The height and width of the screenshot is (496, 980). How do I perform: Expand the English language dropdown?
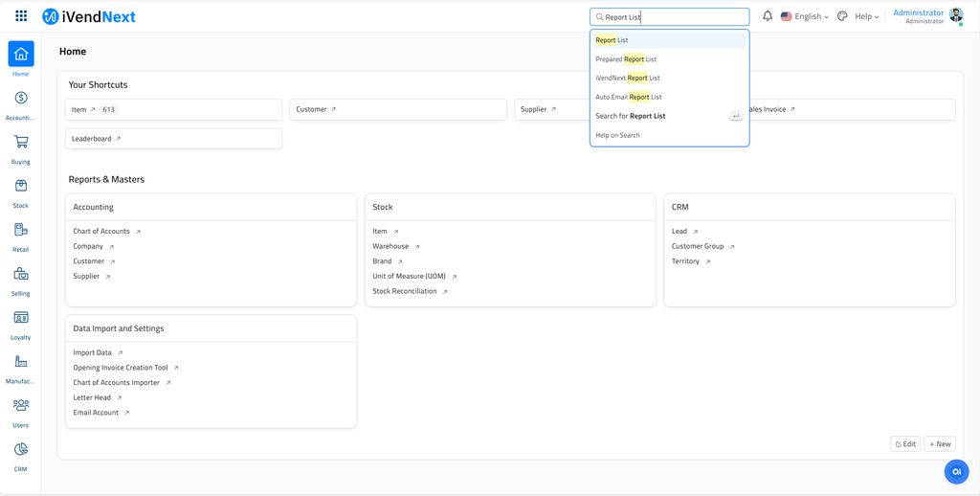click(x=805, y=17)
